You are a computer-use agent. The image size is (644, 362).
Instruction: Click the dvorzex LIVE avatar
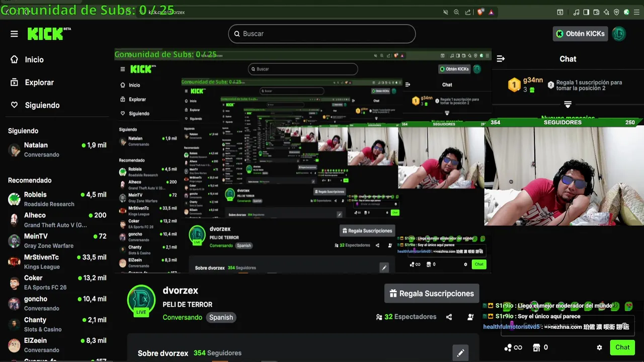click(x=141, y=301)
